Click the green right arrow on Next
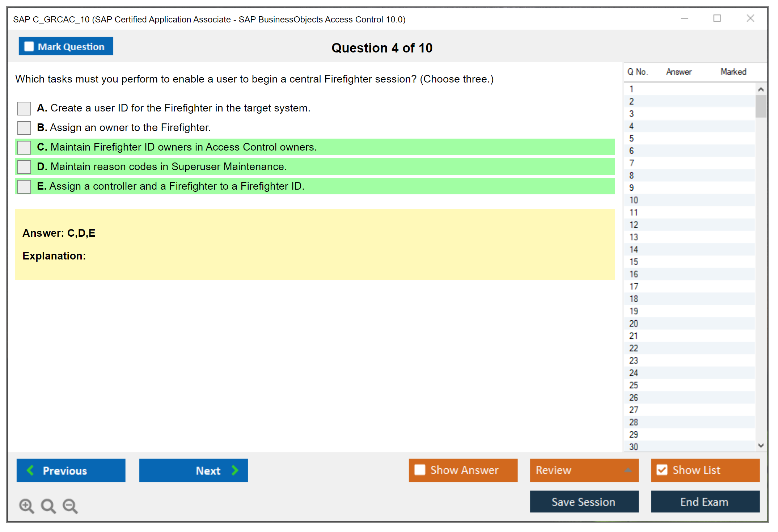This screenshot has width=778, height=532. tap(235, 470)
